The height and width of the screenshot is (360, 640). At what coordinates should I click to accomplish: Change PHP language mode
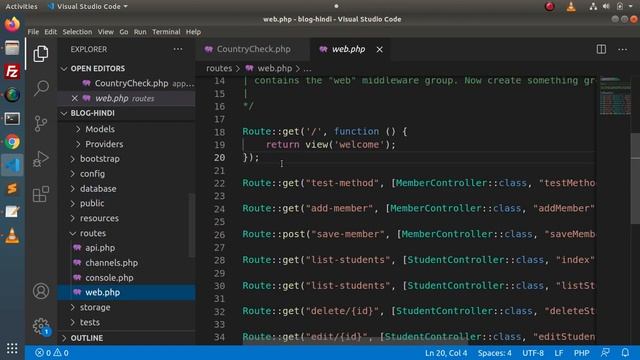point(581,353)
